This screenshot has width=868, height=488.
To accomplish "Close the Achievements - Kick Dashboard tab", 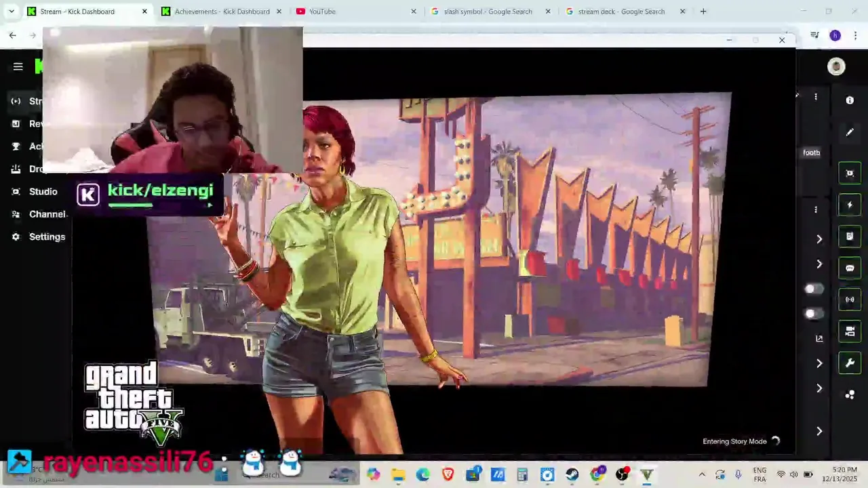I will [x=279, y=12].
